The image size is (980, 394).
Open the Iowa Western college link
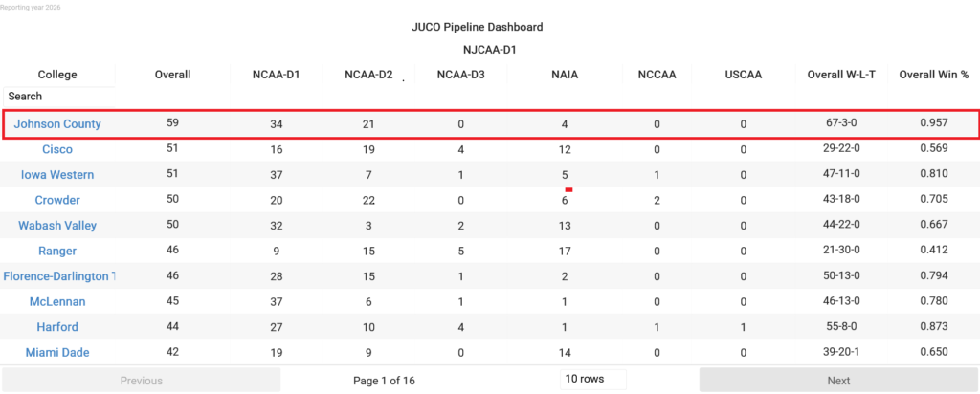(57, 175)
